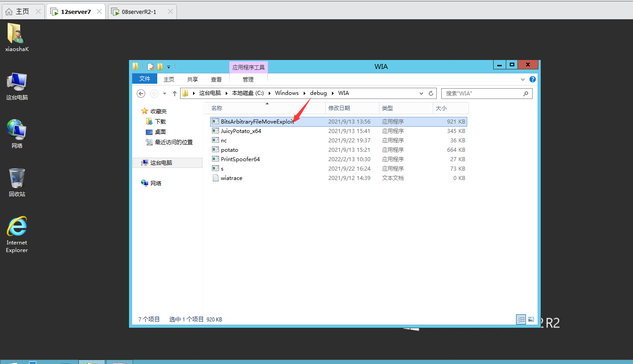Click the s application file icon
633x364 pixels.
pos(215,168)
